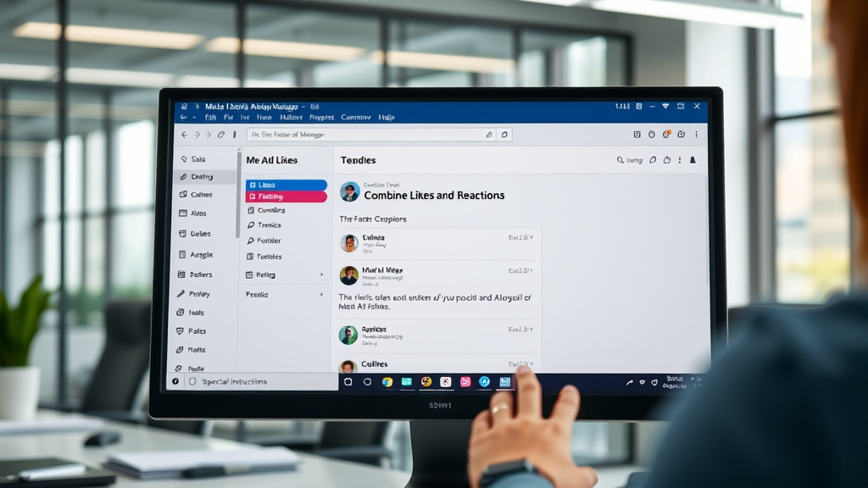Viewport: 868px width, 488px height.
Task: Open "Calles" in the sidebar
Action: tap(196, 195)
